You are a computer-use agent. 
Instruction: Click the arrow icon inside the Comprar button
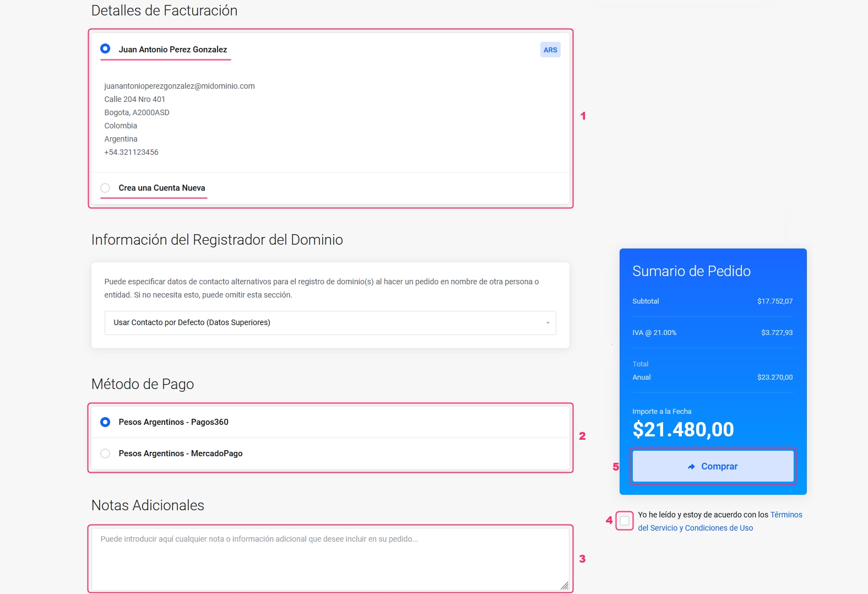point(691,467)
